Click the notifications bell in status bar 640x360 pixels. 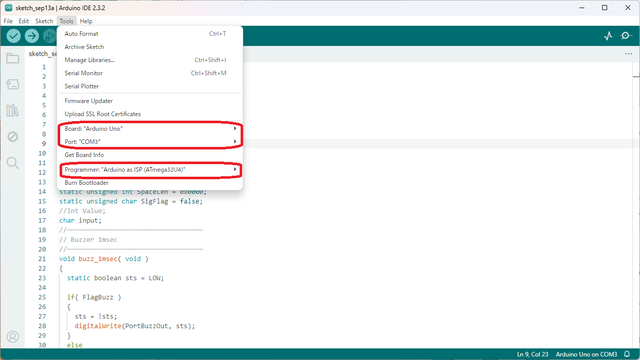click(627, 354)
